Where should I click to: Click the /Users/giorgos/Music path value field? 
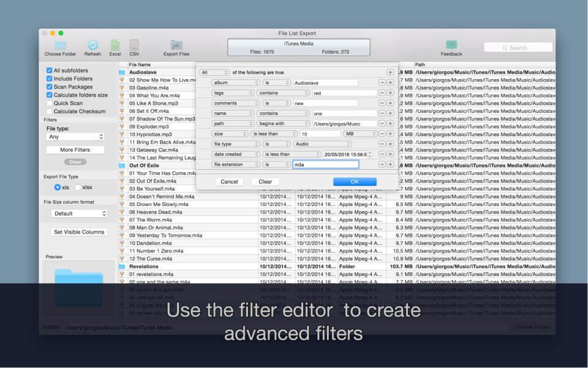click(x=345, y=123)
